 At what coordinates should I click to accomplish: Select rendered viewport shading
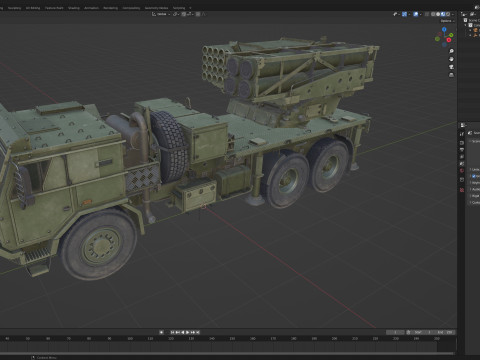coord(448,14)
